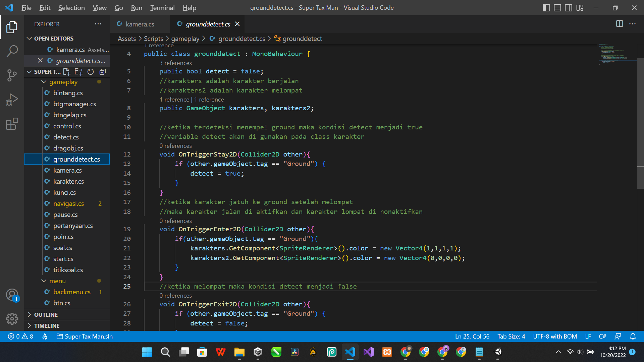Click Refresh Explorer icon
The image size is (644, 362).
click(x=91, y=72)
